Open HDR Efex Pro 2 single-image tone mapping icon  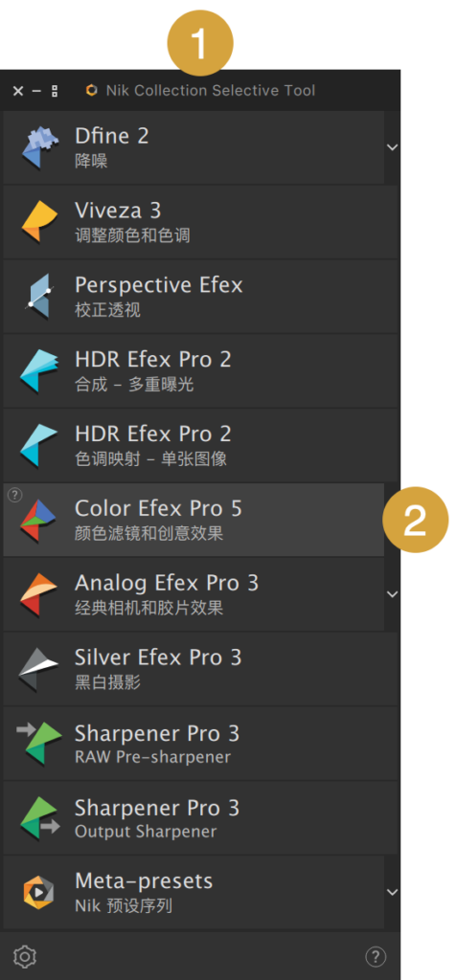pos(39,446)
